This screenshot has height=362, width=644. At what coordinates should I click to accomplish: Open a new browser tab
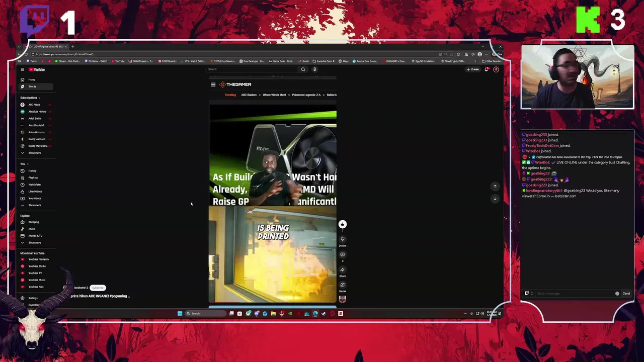click(72, 47)
